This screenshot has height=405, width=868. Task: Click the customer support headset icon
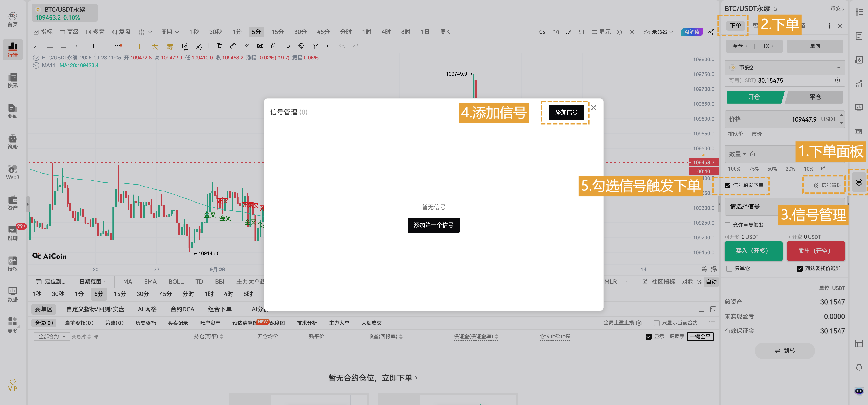point(859,367)
